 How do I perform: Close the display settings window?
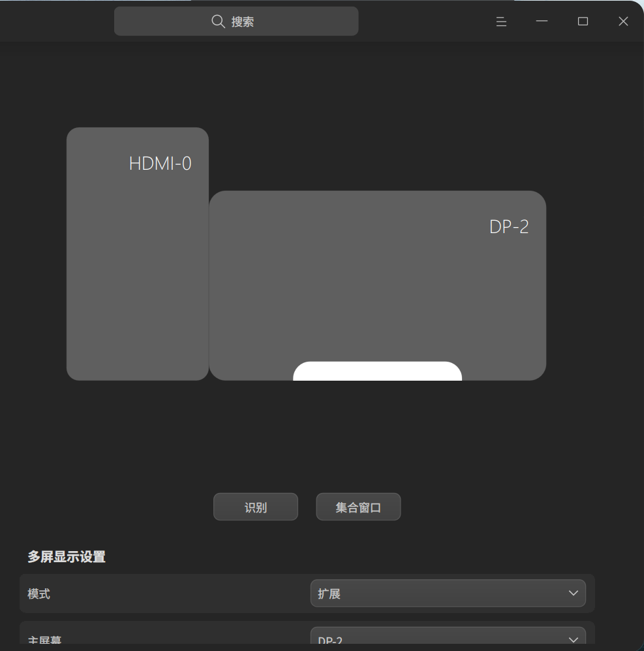coord(623,21)
